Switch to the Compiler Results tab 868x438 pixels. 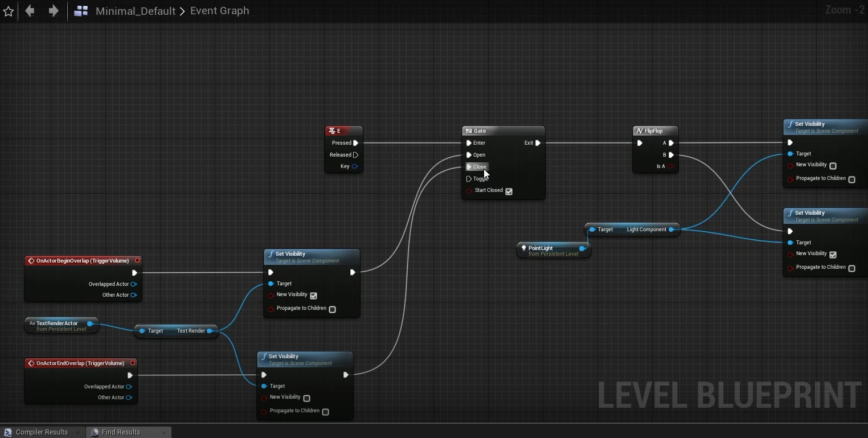pos(42,432)
